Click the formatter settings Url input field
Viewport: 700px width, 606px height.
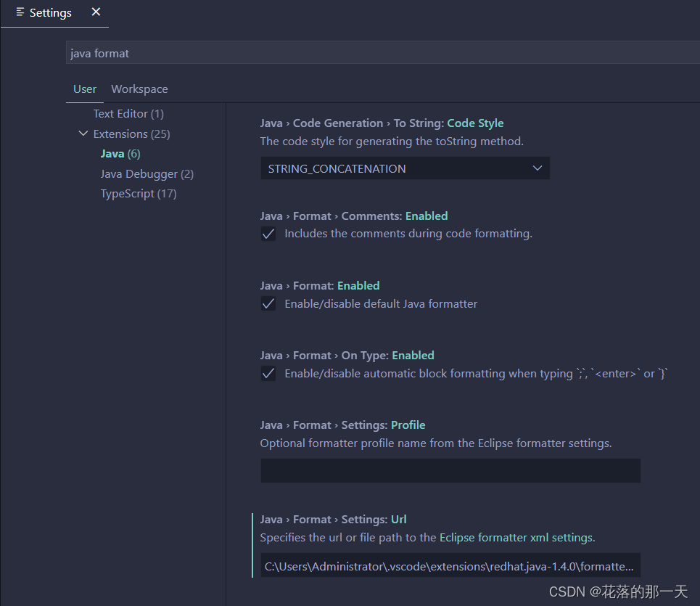click(450, 565)
